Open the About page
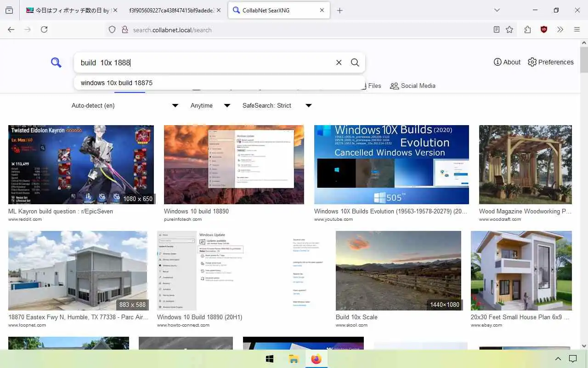Image resolution: width=588 pixels, height=368 pixels. (x=507, y=62)
